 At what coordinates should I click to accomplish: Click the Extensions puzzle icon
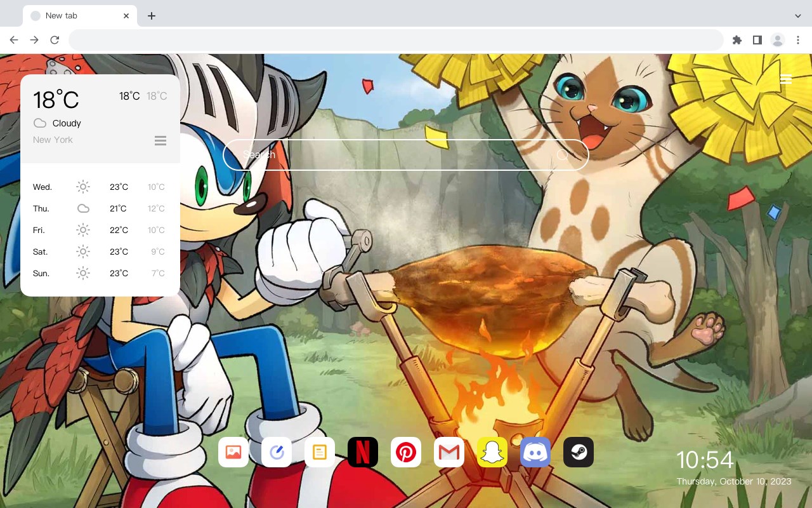737,40
